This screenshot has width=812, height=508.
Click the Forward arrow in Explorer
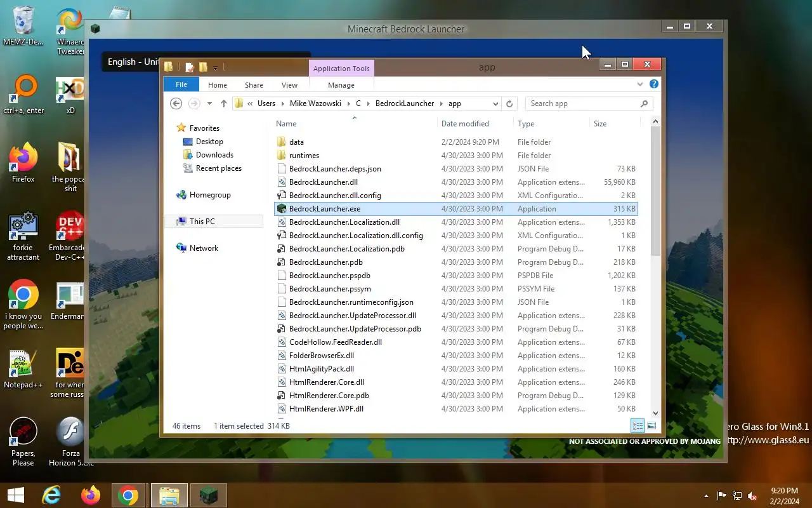(x=195, y=104)
